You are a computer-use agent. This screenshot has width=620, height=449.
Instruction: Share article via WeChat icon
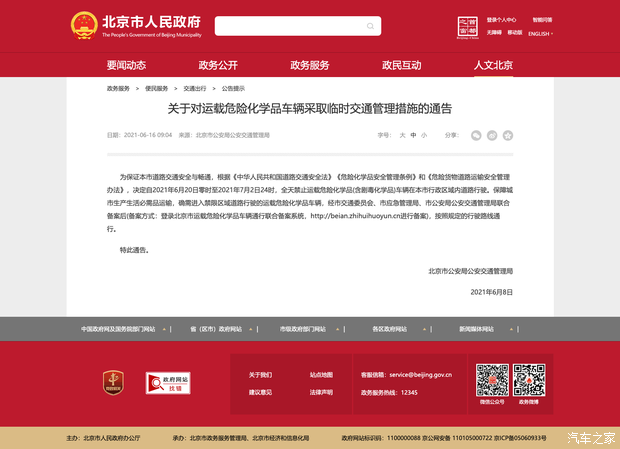(x=476, y=136)
